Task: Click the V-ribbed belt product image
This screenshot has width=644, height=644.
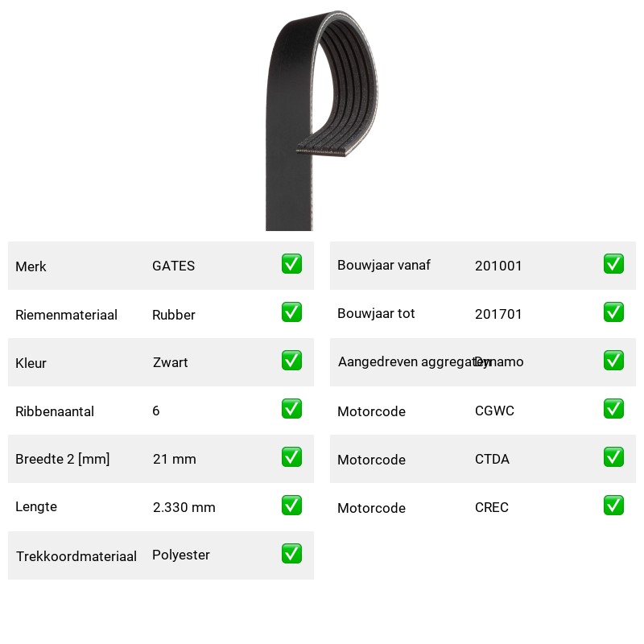Action: [x=321, y=121]
